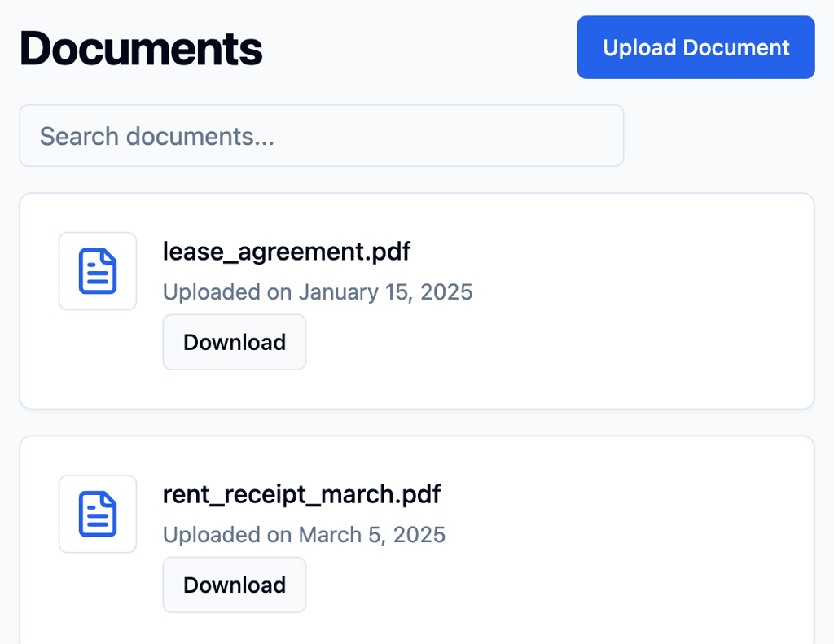Focus the Search documents field
Viewport: 834px width, 644px height.
tap(321, 136)
